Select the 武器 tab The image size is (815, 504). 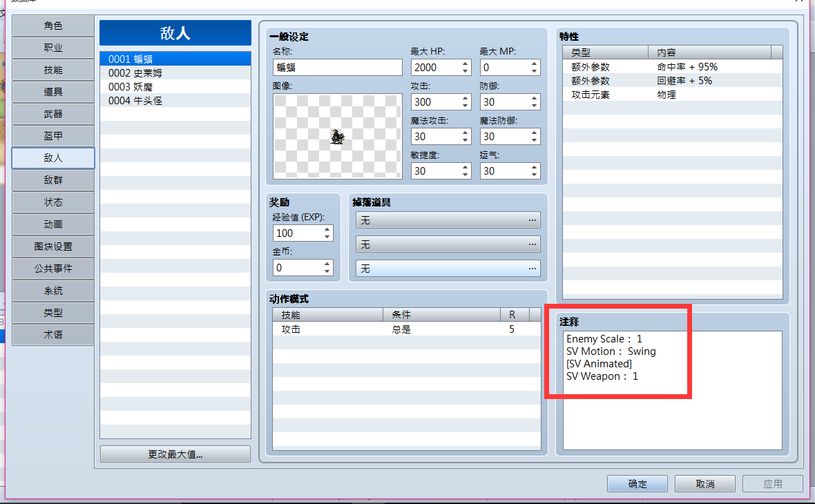53,114
